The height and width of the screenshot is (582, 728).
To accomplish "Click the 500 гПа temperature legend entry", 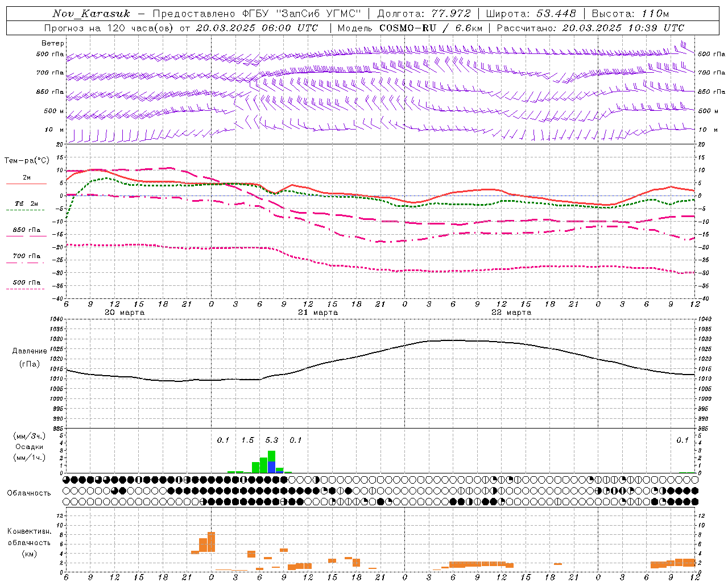I will tap(27, 282).
